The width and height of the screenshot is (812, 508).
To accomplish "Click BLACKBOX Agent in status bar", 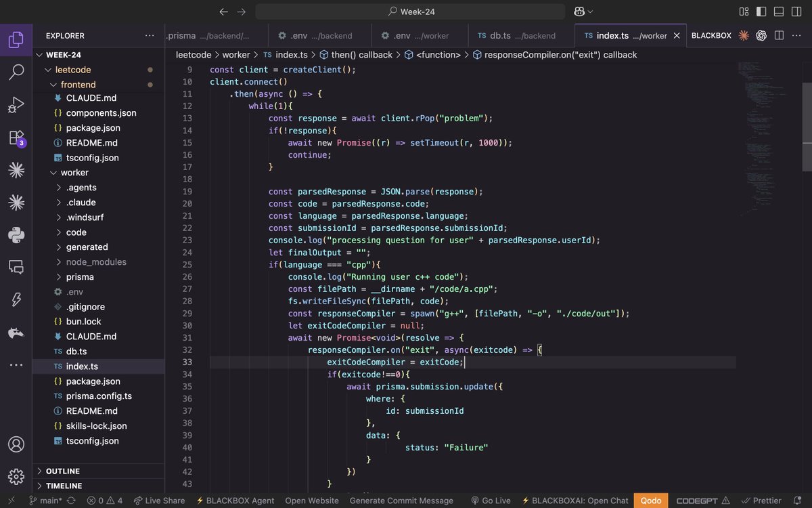I will (235, 501).
